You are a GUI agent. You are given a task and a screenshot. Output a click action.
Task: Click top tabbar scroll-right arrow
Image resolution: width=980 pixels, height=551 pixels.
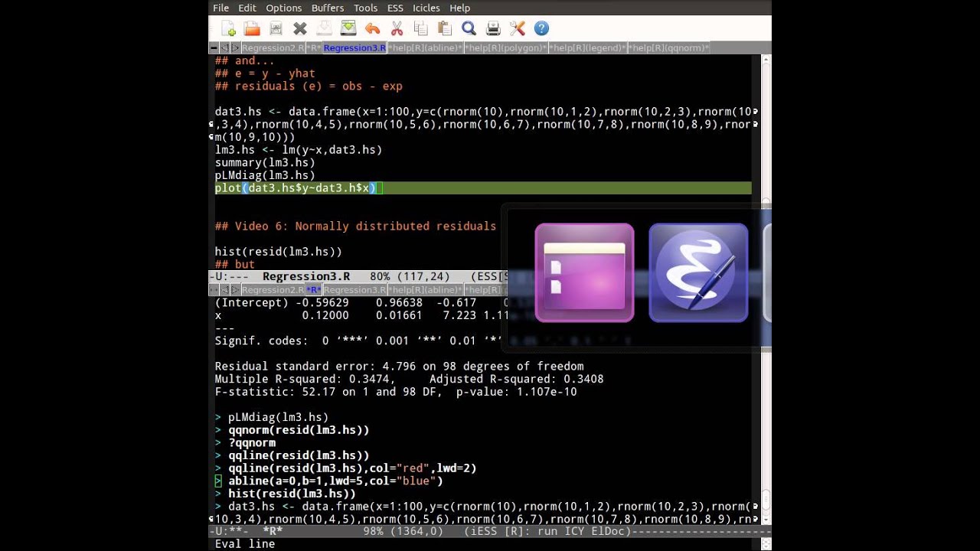[235, 47]
